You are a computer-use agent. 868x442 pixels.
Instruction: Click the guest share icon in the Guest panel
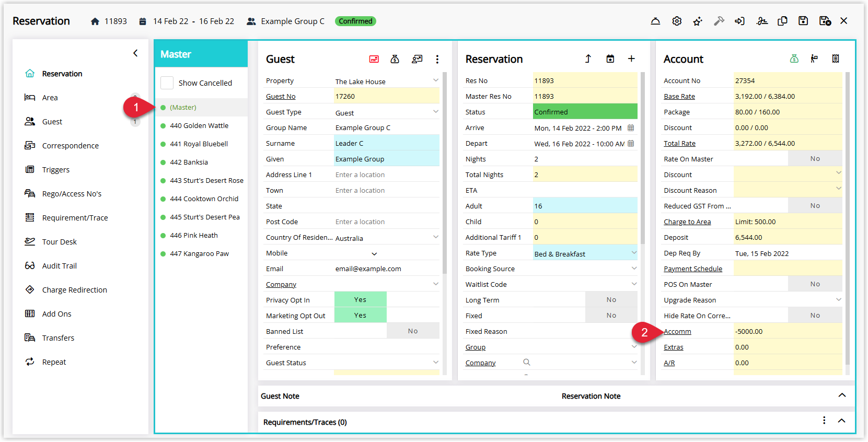(x=417, y=59)
